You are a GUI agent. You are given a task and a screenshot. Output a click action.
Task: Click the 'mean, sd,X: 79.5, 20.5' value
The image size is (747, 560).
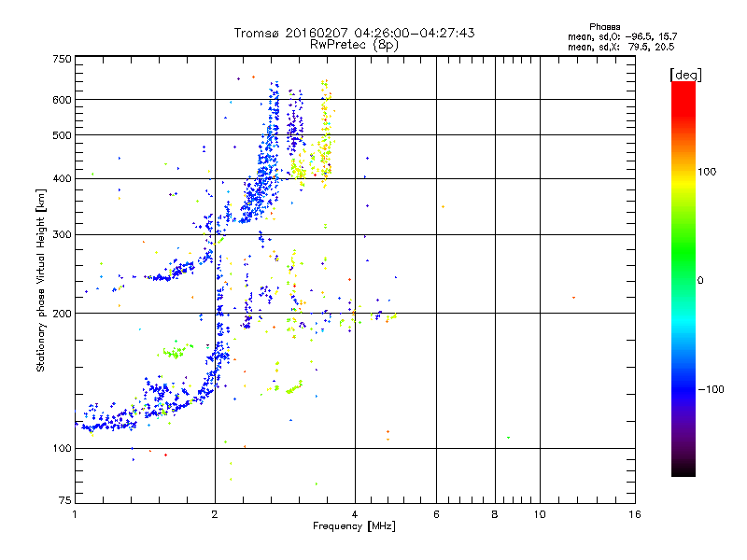pyautogui.click(x=621, y=47)
